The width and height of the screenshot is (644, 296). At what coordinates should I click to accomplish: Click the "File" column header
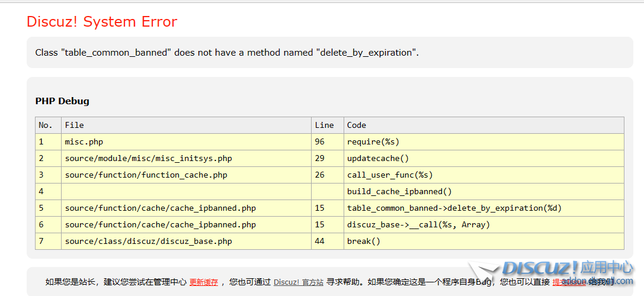[x=75, y=126]
